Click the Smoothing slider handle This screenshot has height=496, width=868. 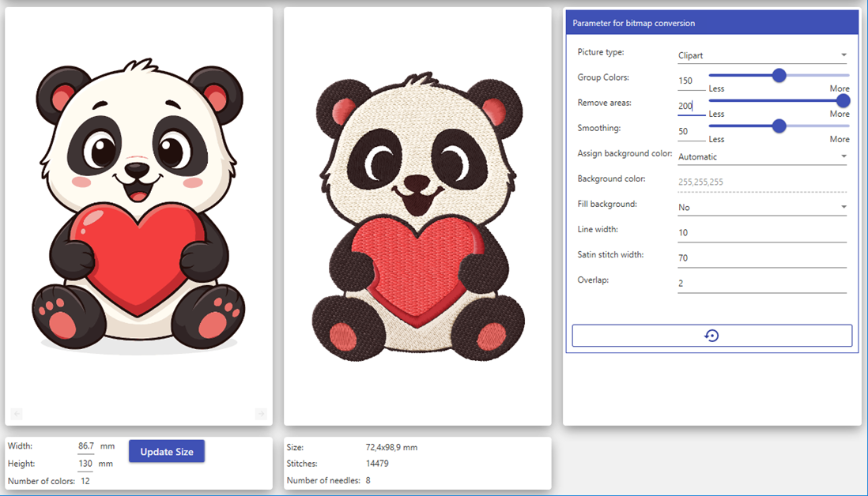779,126
